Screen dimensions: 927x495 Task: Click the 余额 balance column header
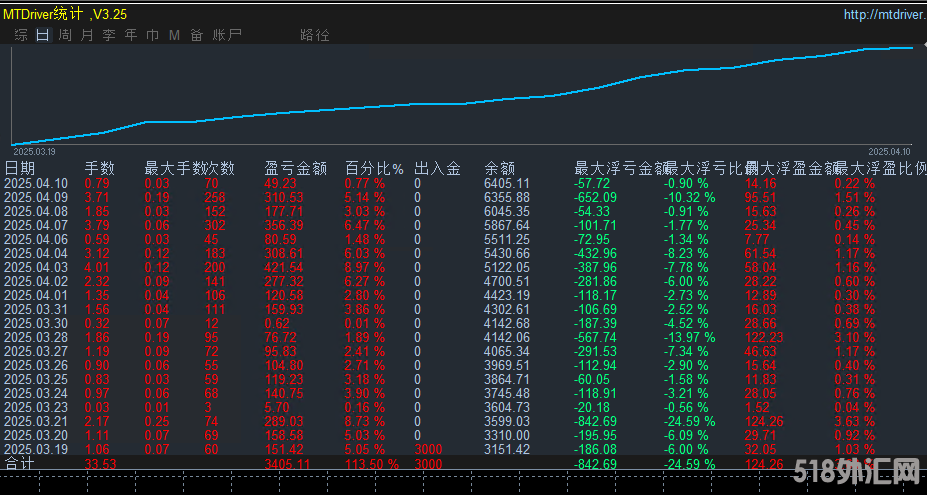click(500, 168)
